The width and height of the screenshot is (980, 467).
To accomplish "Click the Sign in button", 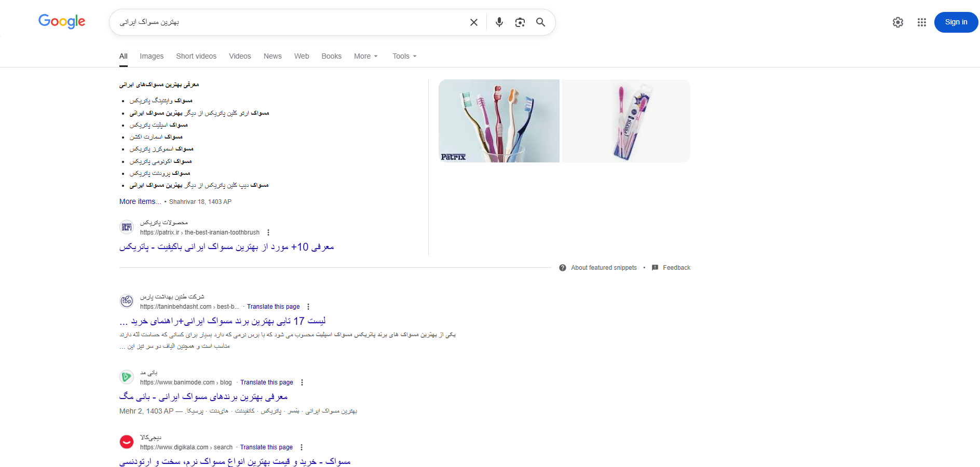I will click(x=956, y=22).
